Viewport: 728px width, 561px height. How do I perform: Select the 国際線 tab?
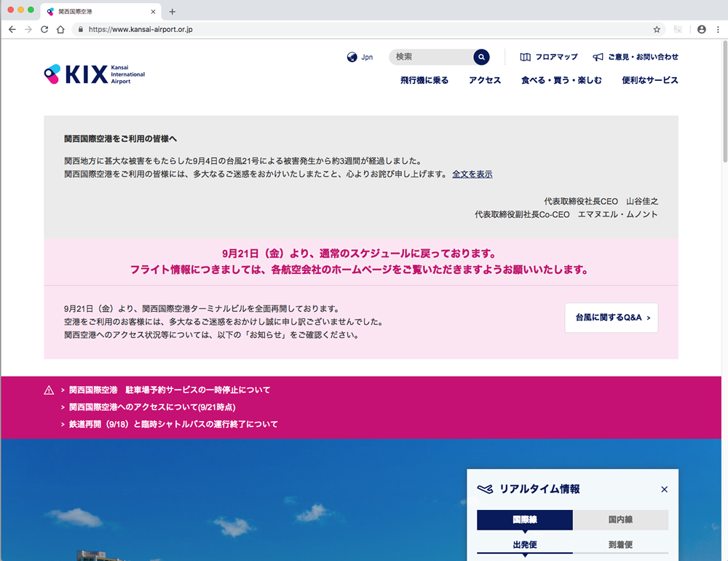pos(525,519)
